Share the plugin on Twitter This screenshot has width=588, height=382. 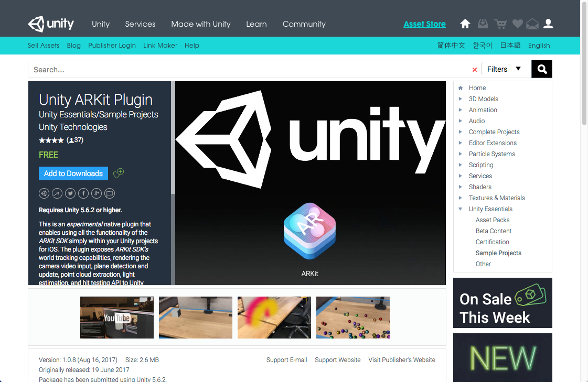coord(70,193)
